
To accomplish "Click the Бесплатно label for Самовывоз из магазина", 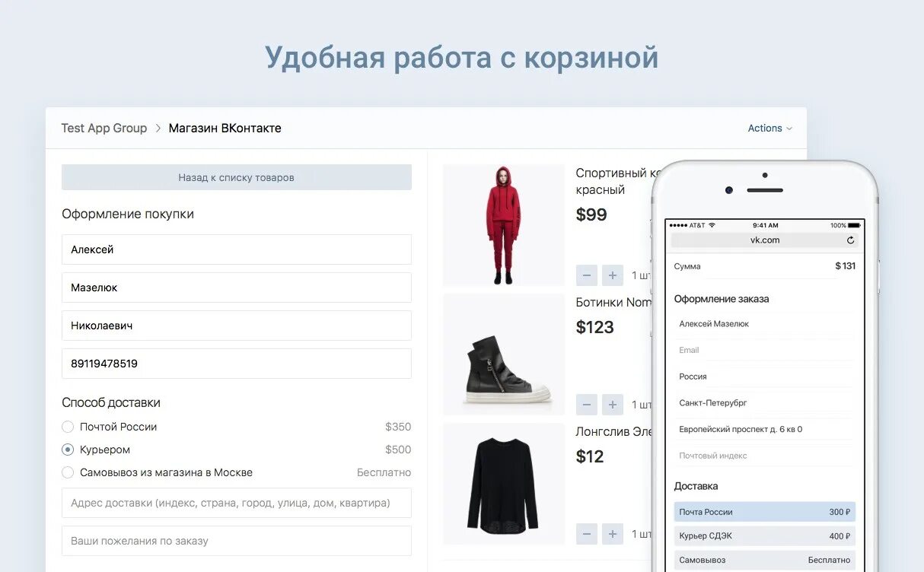I will 384,472.
